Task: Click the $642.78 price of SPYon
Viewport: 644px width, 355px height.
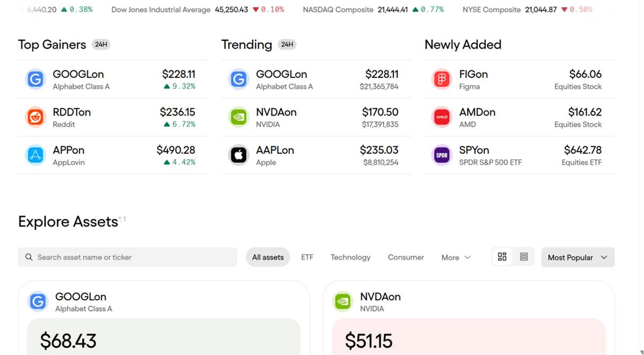Action: point(583,150)
